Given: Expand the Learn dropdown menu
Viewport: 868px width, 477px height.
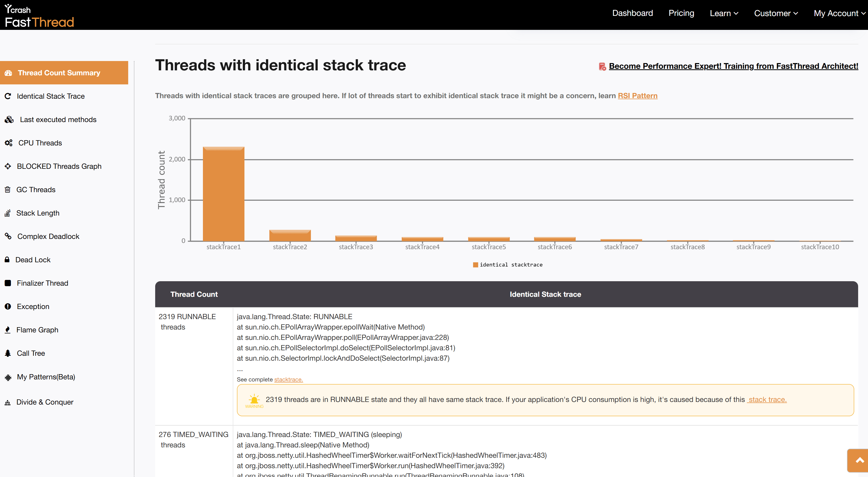Looking at the screenshot, I should [x=724, y=13].
